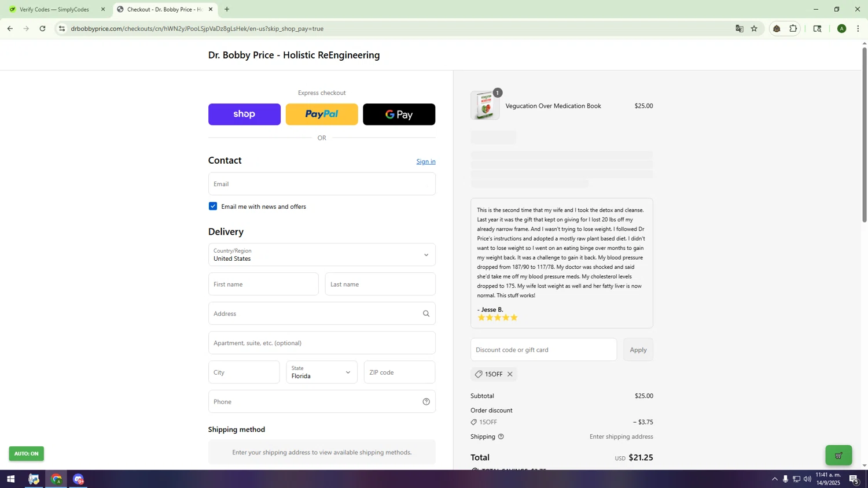Click the Vegucation book product thumbnail
The width and height of the screenshot is (868, 488).
(485, 106)
